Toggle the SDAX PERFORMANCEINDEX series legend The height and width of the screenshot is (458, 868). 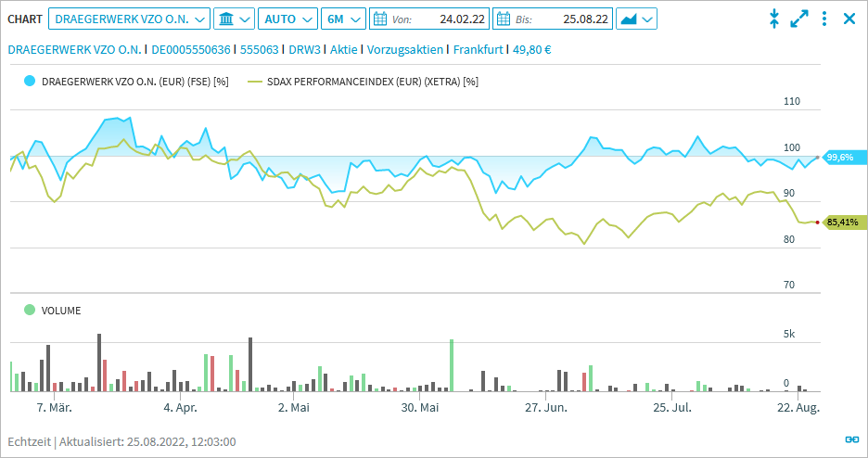tap(255, 82)
